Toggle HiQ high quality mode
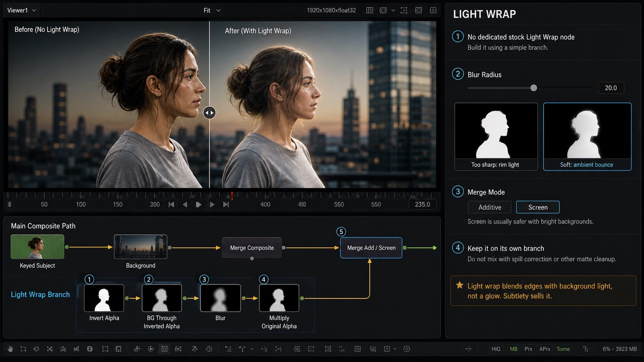 (x=496, y=349)
